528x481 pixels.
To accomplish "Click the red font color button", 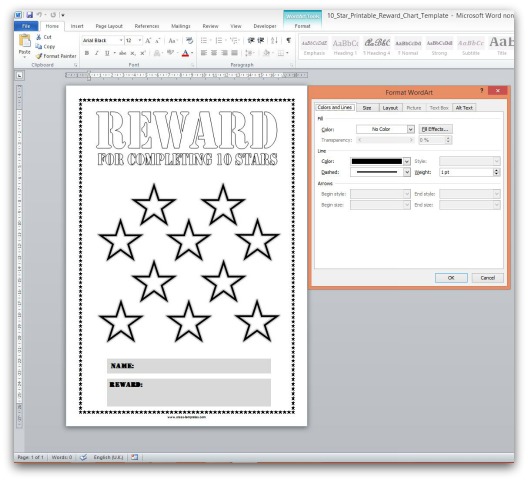I will click(x=185, y=53).
